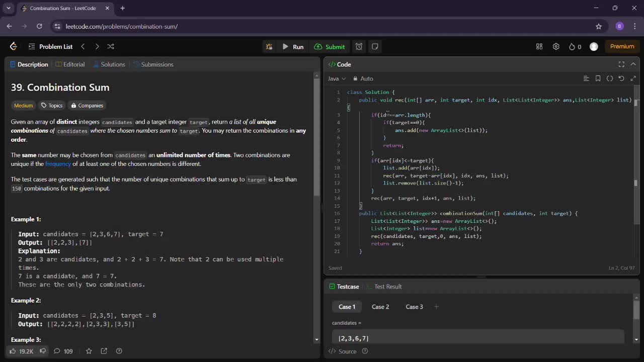Click the debugger icon left of Run
644x362 pixels.
tap(269, 47)
